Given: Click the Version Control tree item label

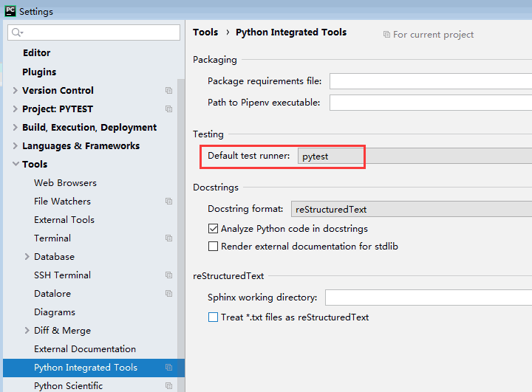Looking at the screenshot, I should 58,91.
